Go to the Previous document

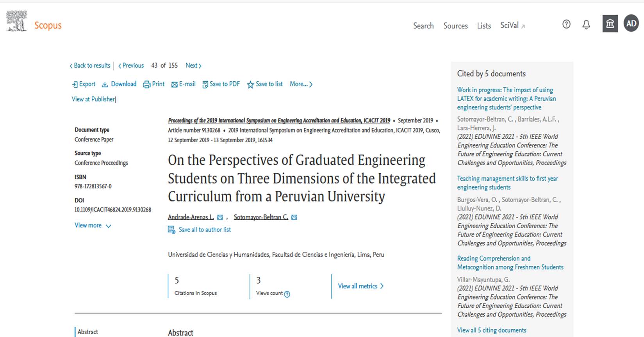(x=131, y=66)
